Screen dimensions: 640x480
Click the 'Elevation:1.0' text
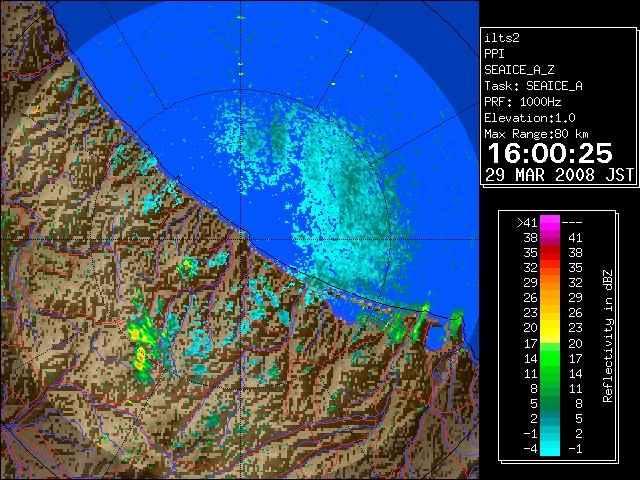coord(530,118)
